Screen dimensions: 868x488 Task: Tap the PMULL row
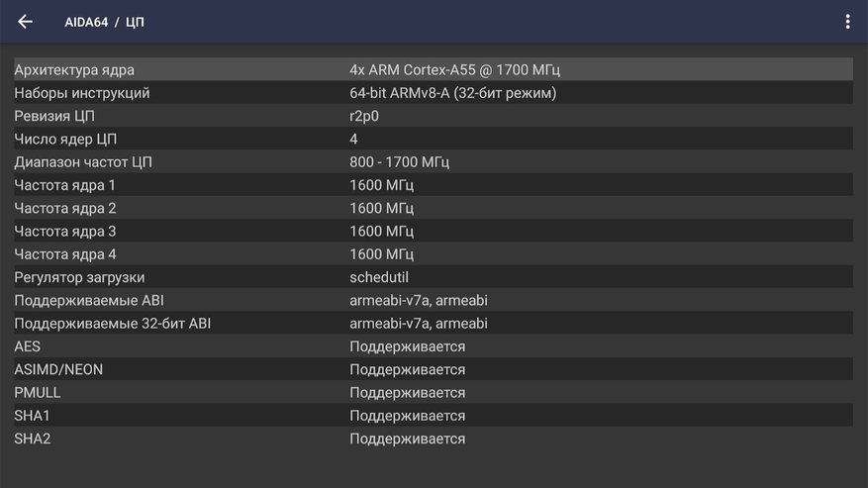tap(433, 393)
